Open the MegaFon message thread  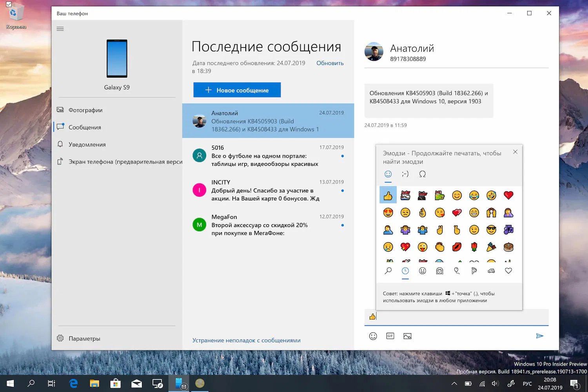click(268, 225)
